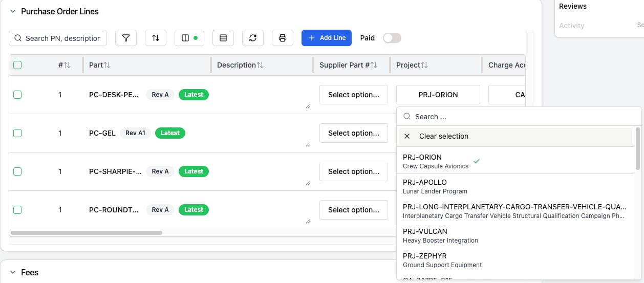Focus the project dropdown Search field
This screenshot has height=283, width=644.
(519, 117)
